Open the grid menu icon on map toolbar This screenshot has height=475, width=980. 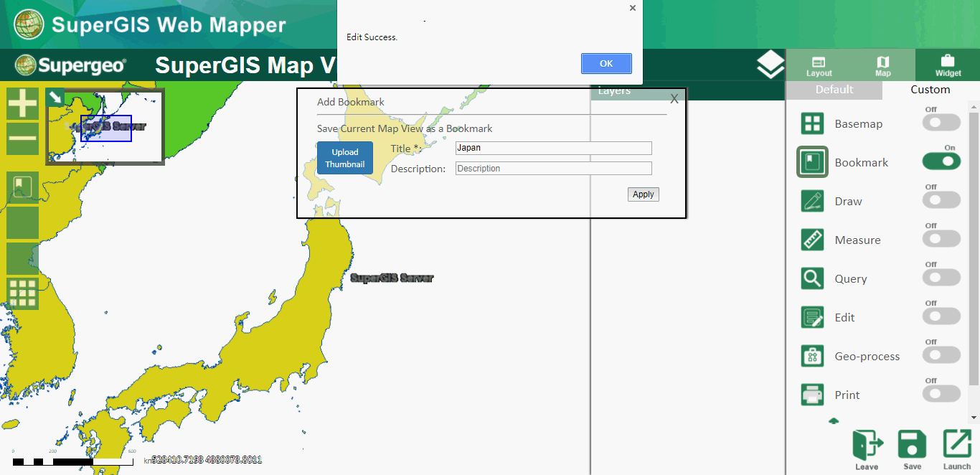[x=23, y=293]
